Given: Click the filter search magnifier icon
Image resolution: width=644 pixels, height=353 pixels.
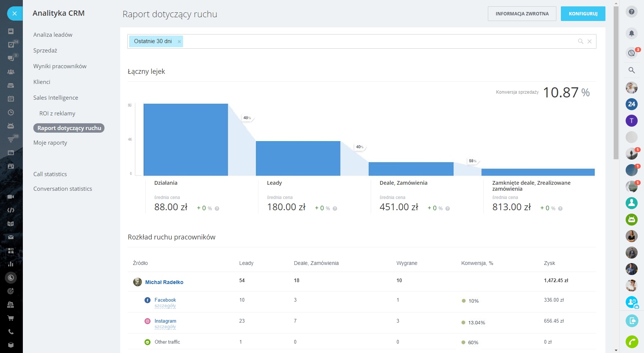Looking at the screenshot, I should 580,41.
